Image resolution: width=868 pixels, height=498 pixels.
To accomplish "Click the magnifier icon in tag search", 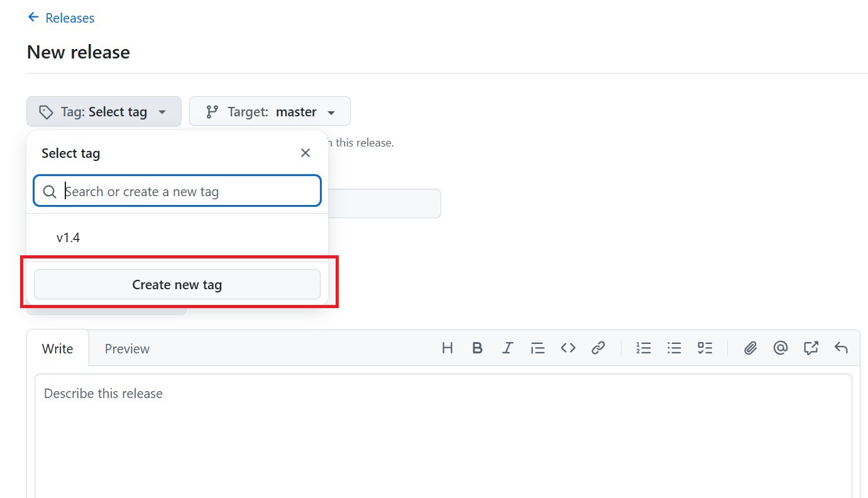I will [50, 192].
